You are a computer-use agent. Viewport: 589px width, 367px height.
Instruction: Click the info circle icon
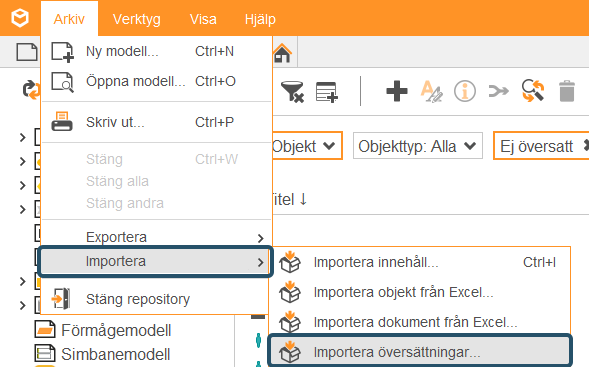[465, 91]
